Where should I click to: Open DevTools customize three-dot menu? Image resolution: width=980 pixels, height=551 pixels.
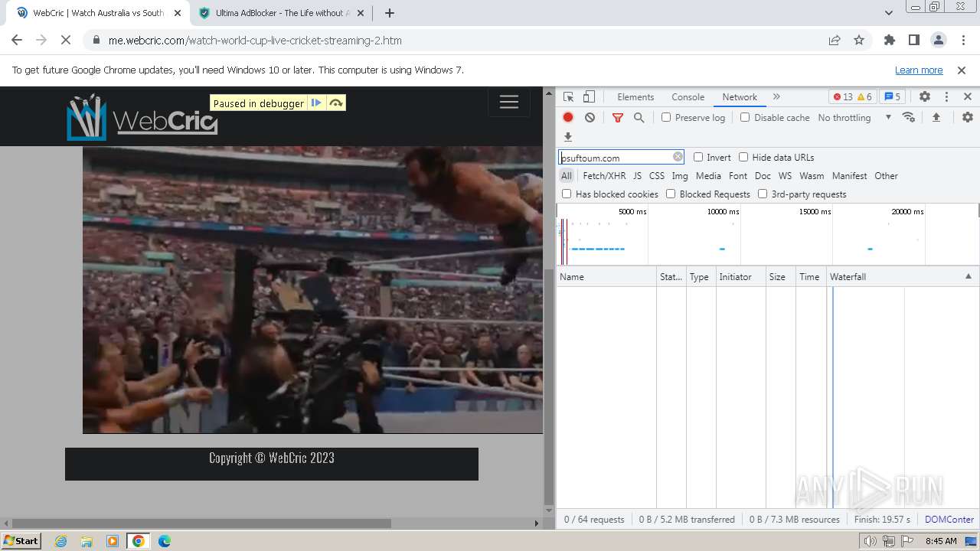click(x=946, y=96)
